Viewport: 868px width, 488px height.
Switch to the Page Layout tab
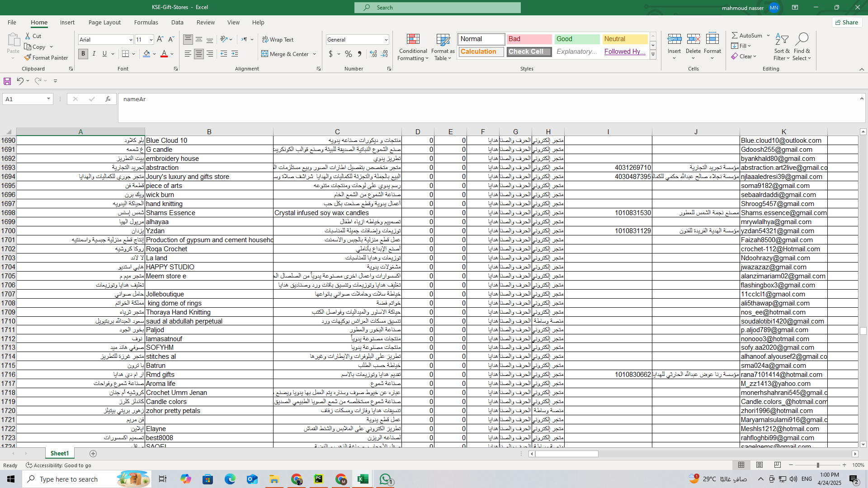(x=104, y=22)
